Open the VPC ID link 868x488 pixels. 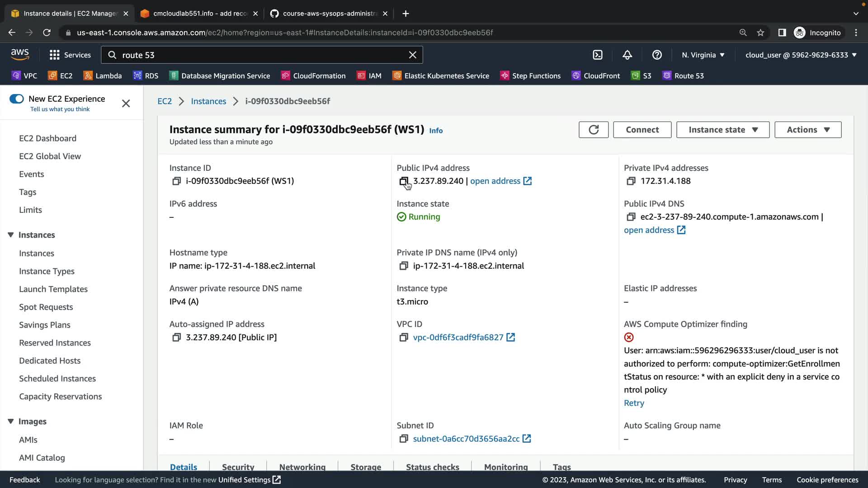click(458, 338)
